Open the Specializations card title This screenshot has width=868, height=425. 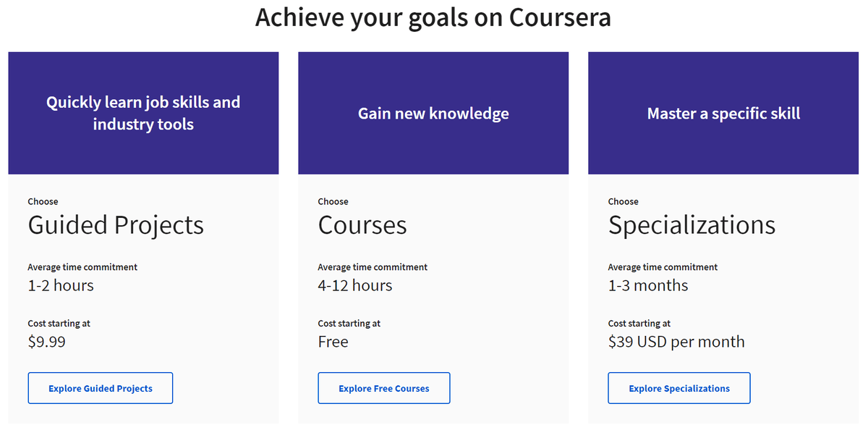coord(692,225)
